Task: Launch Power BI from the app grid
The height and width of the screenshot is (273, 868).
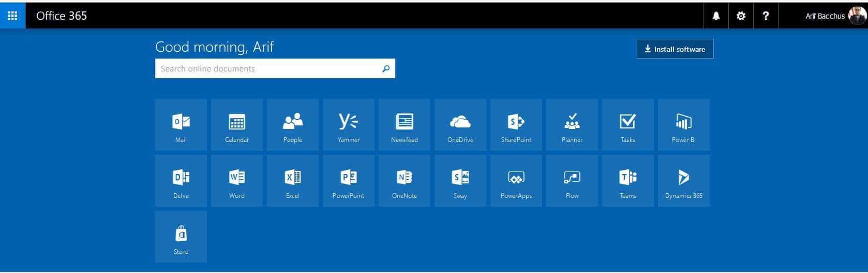Action: pos(684,125)
